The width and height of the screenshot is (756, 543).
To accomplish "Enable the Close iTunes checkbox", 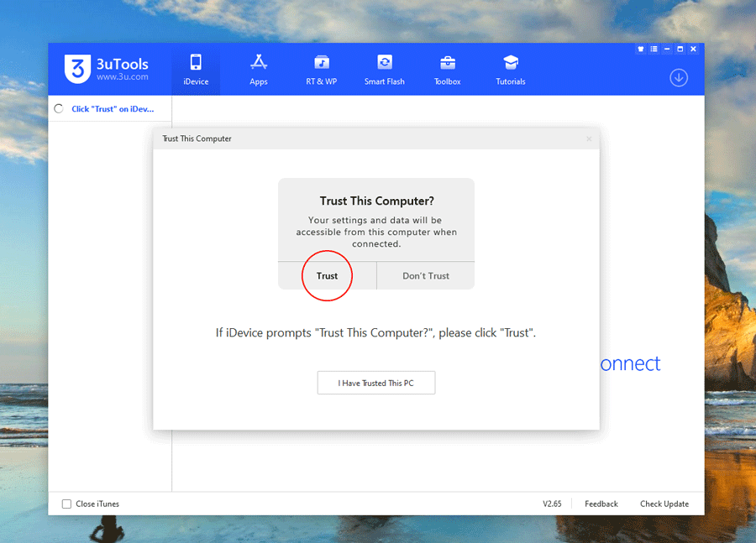I will 67,504.
